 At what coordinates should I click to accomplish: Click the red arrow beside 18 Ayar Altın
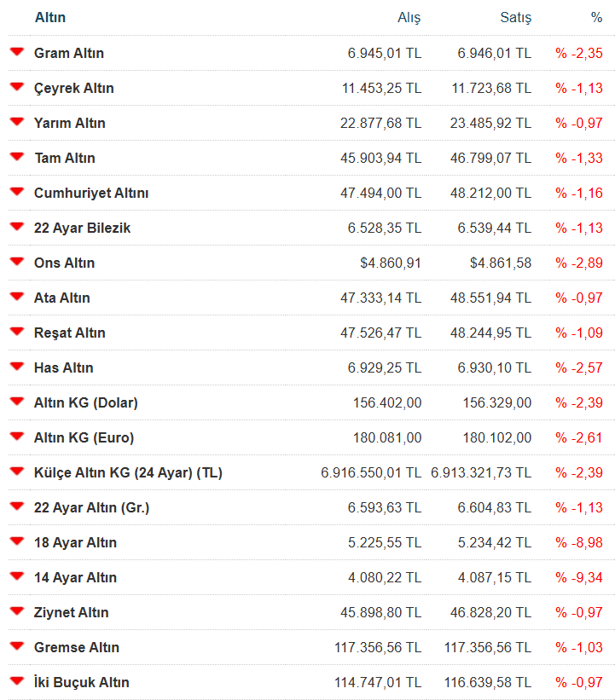(x=16, y=541)
